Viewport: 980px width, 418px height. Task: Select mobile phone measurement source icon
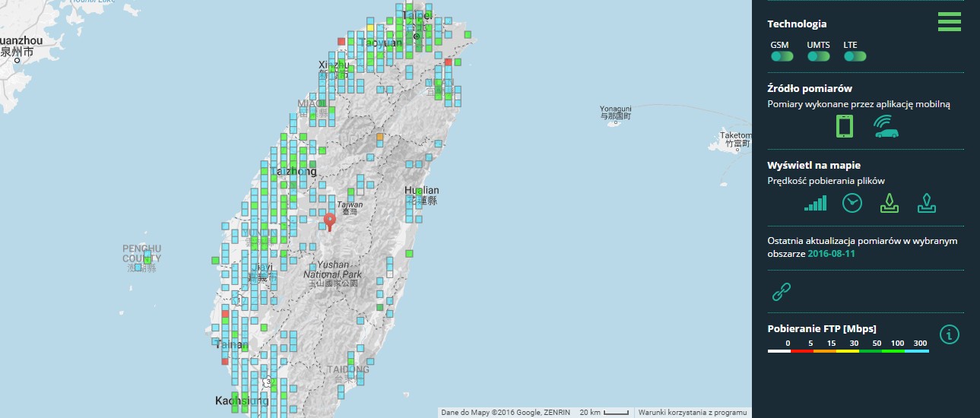pyautogui.click(x=844, y=126)
